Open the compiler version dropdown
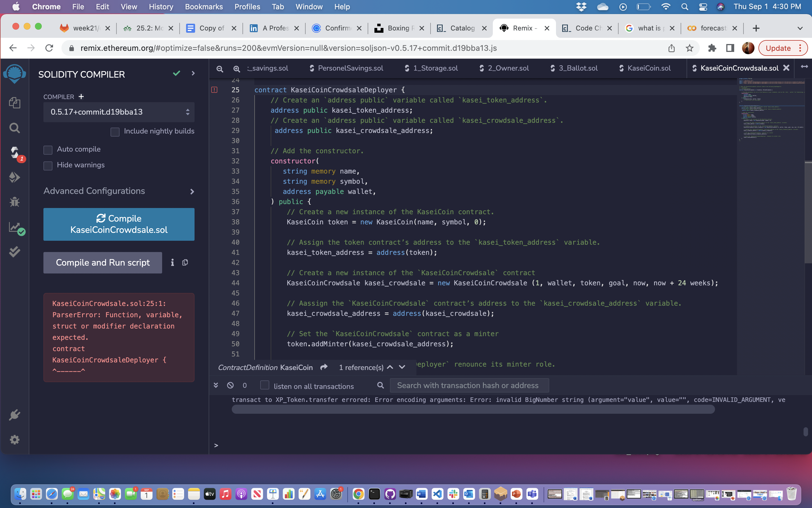Image resolution: width=812 pixels, height=508 pixels. click(x=119, y=112)
